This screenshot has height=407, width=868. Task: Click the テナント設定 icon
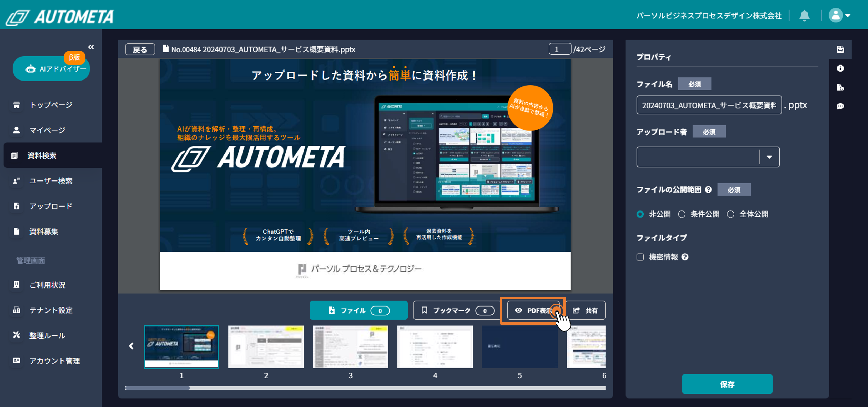pyautogui.click(x=17, y=310)
